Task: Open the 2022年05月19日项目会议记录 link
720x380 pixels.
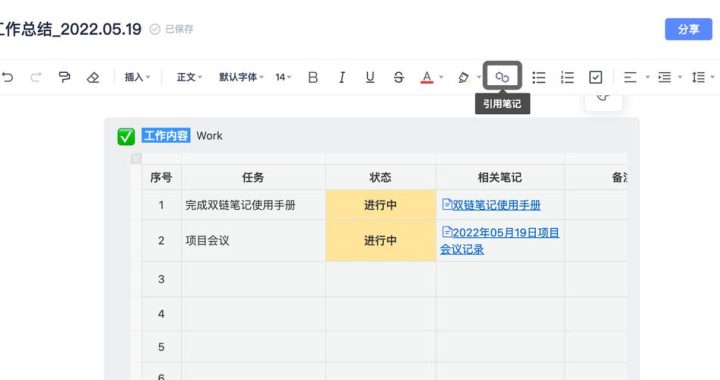Action: coord(500,240)
